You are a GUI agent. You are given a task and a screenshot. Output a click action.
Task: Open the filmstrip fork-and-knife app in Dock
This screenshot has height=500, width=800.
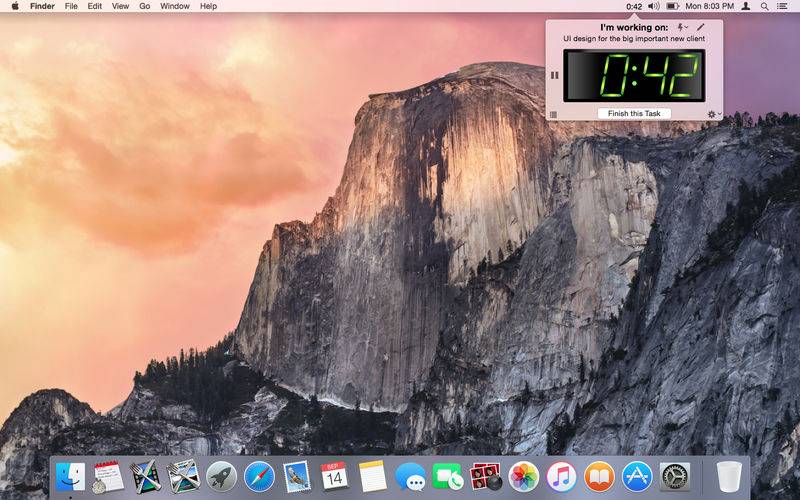point(146,477)
